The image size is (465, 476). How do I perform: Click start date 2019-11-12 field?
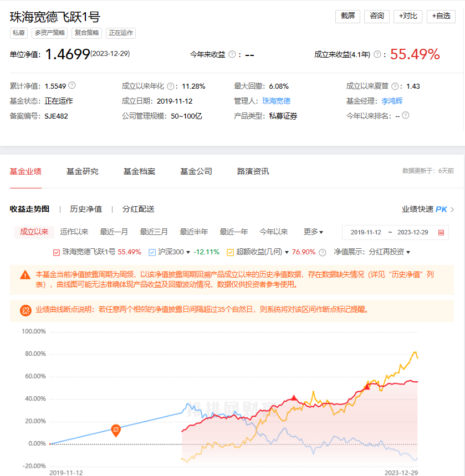366,233
